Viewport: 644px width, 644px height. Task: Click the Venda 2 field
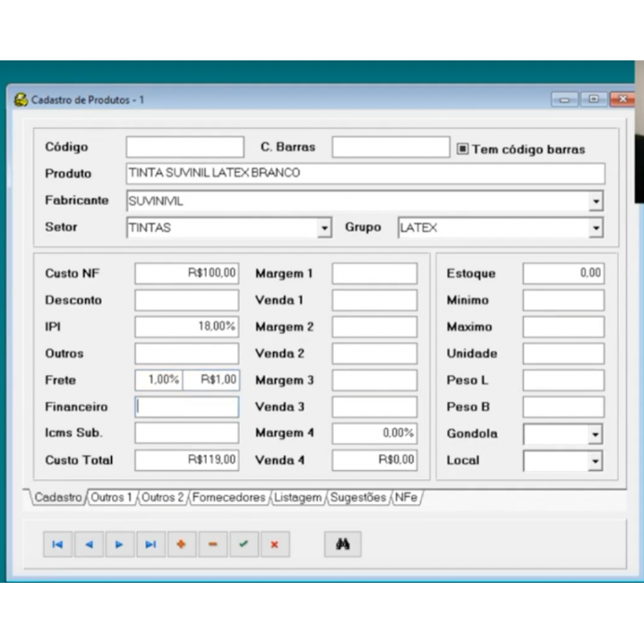pyautogui.click(x=375, y=353)
